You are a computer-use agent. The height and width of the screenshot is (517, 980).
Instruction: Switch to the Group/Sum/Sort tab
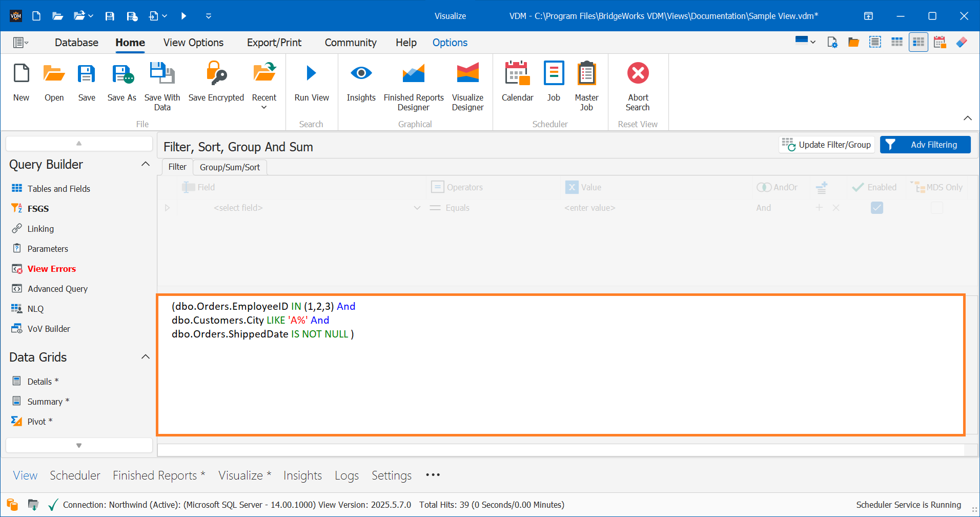[229, 167]
